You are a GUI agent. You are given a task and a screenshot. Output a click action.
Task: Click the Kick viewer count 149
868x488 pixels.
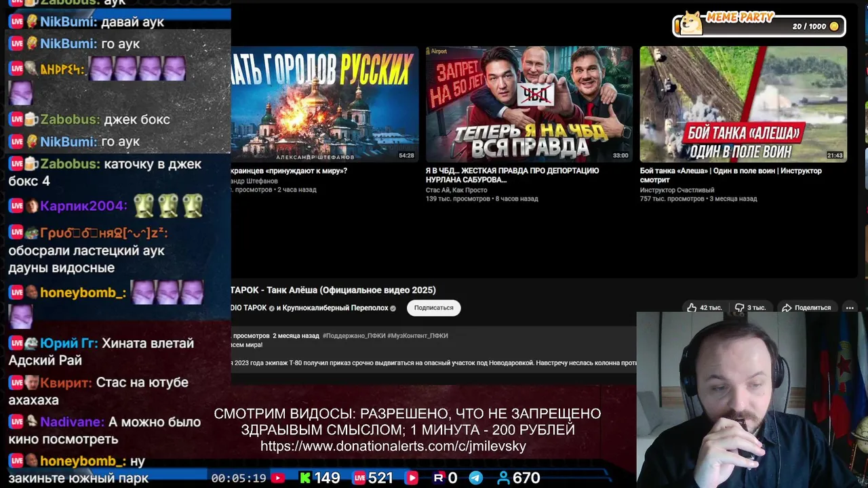[327, 478]
